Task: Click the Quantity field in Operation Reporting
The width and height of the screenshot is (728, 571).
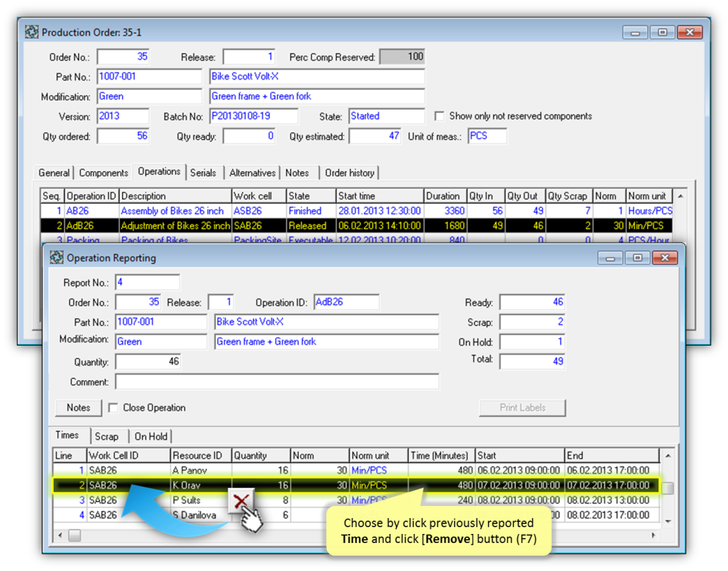Action: (148, 362)
